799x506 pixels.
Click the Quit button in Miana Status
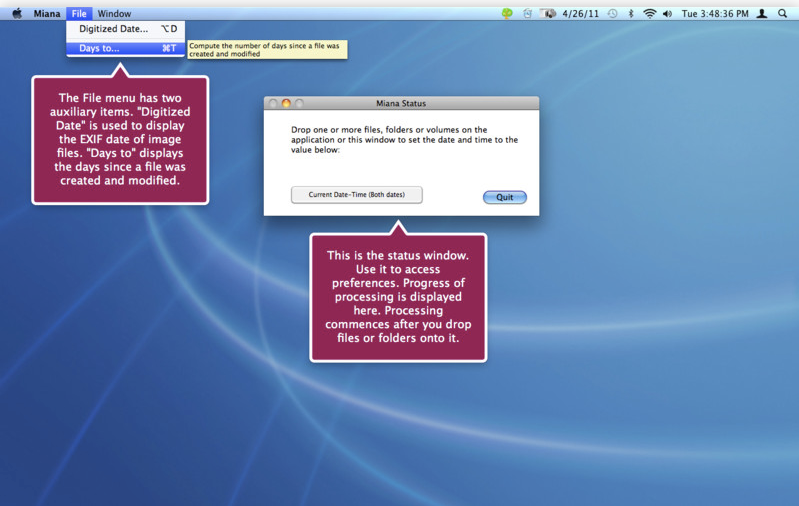(504, 197)
